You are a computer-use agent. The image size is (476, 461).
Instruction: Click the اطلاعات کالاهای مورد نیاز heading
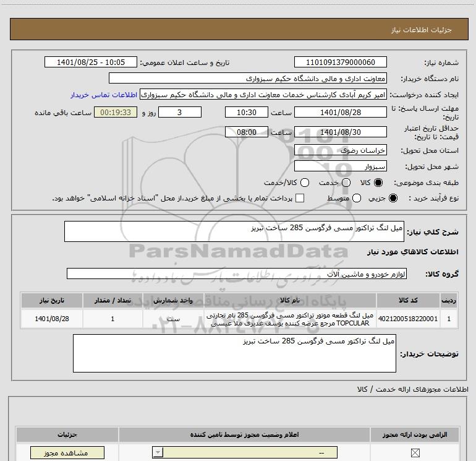pos(413,252)
